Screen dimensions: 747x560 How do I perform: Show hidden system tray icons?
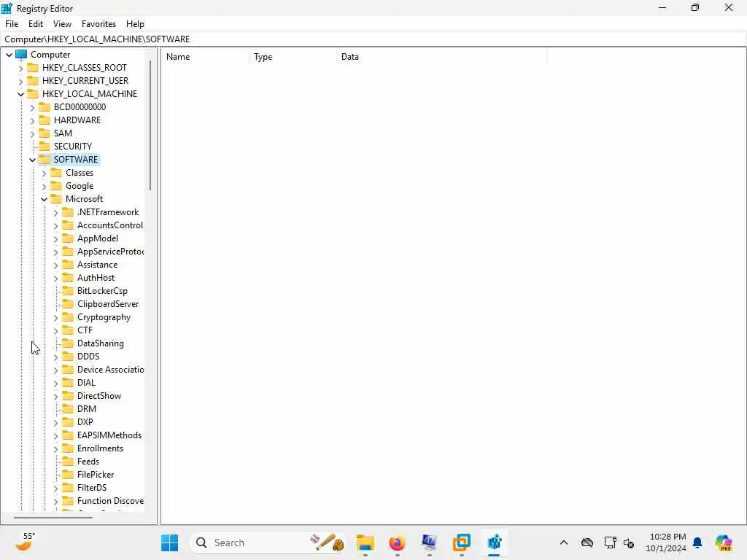tap(564, 542)
